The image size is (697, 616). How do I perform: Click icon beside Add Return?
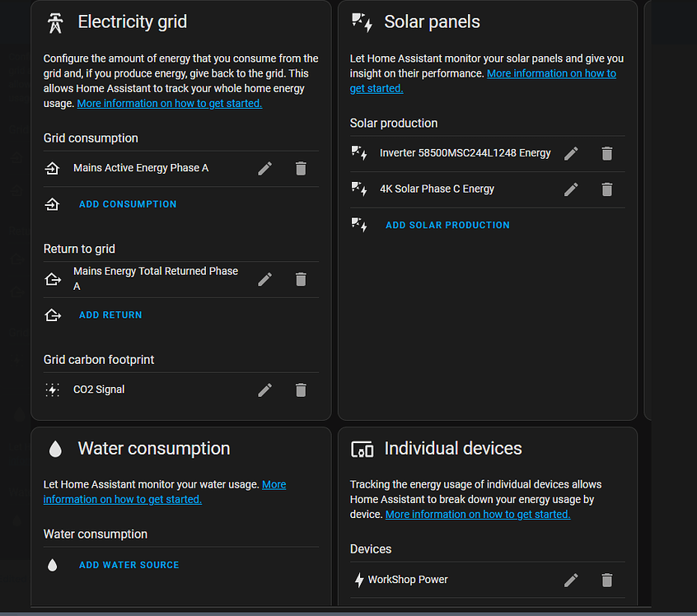tap(53, 315)
